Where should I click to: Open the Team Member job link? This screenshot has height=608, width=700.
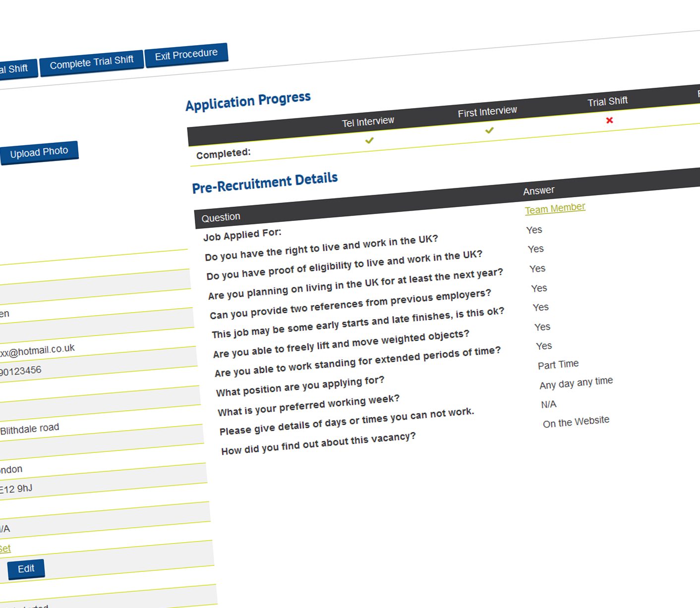(555, 208)
